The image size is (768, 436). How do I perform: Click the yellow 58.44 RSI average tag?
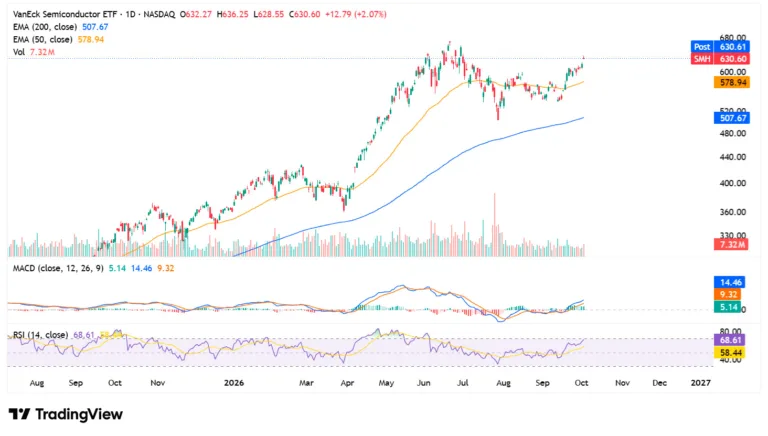coord(729,353)
